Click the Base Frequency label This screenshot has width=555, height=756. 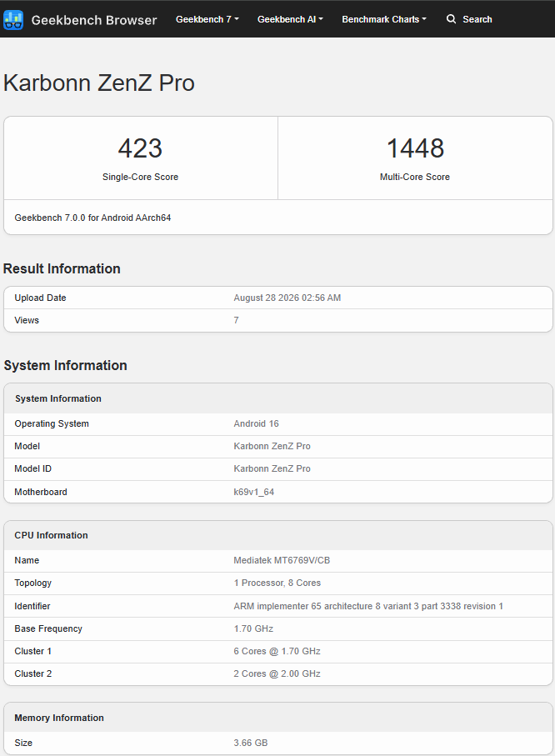point(48,629)
